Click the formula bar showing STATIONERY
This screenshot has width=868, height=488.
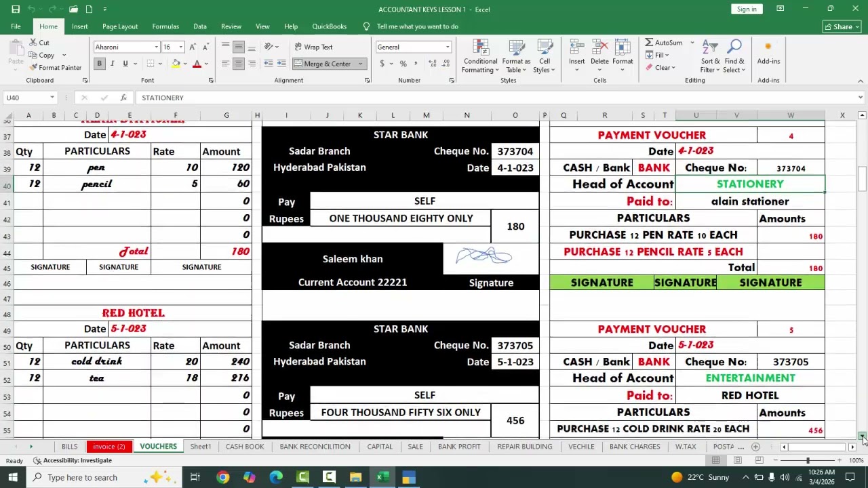tap(495, 98)
